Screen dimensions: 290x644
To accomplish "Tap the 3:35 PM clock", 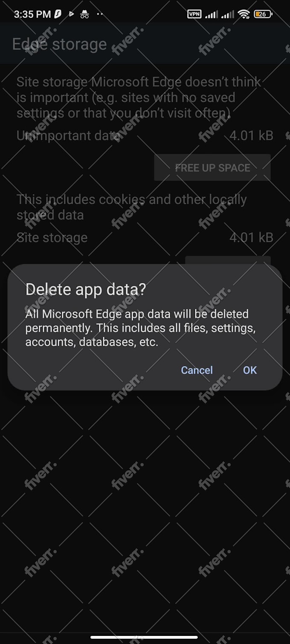I will [x=32, y=14].
